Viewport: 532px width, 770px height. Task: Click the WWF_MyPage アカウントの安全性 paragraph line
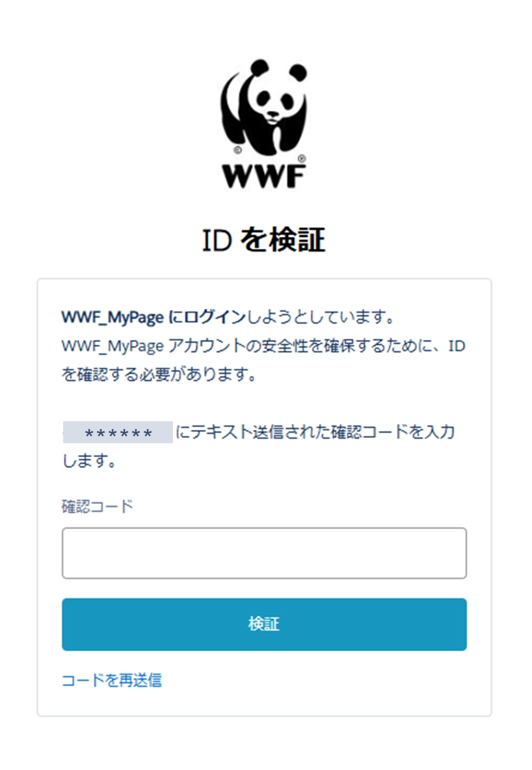tap(263, 346)
